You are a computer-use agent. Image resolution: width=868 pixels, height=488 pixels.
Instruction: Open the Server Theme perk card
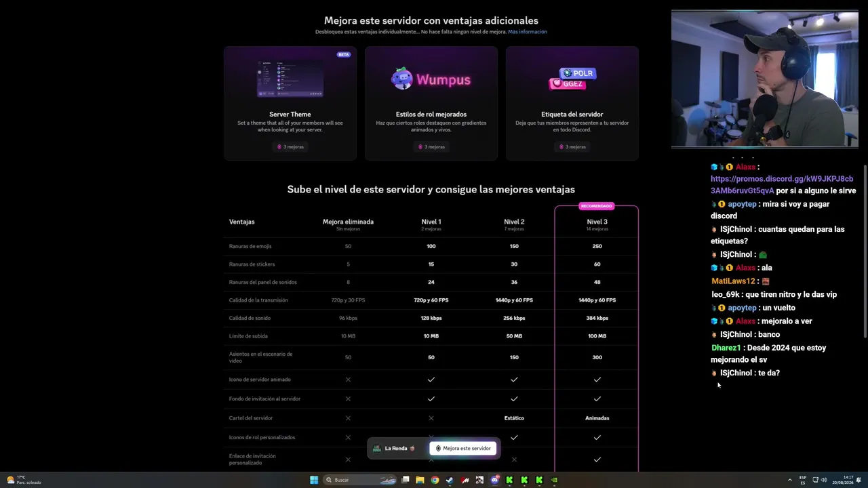(290, 103)
